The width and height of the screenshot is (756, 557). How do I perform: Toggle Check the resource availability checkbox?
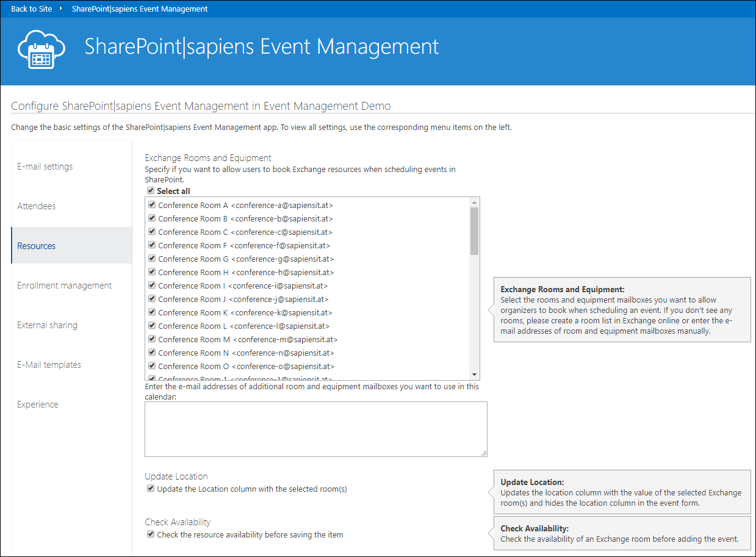pyautogui.click(x=151, y=534)
